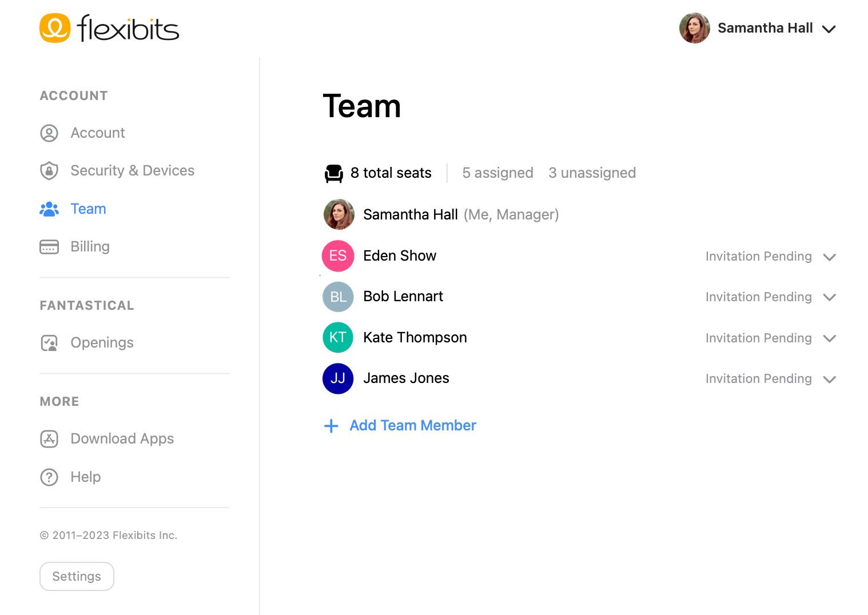
Task: Open Openings under Fantastical
Action: tap(102, 343)
